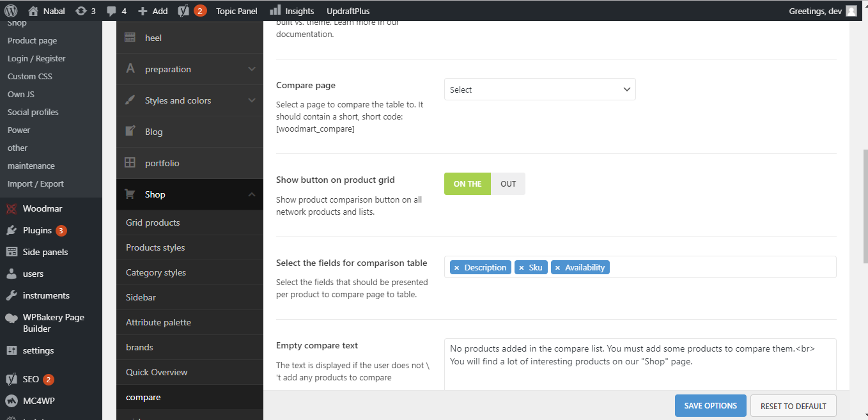Click the page vertical scrollbar
The width and height of the screenshot is (868, 420).
[865, 205]
